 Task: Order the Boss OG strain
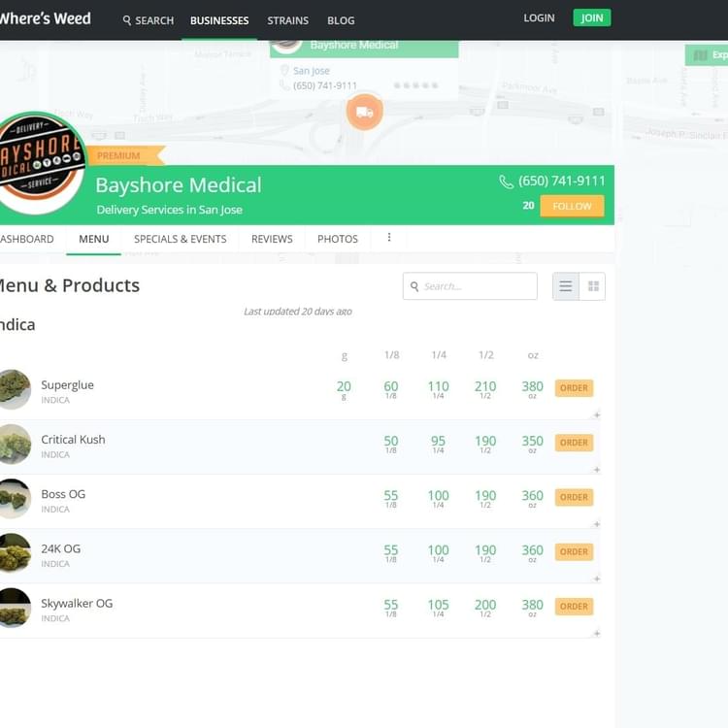(x=574, y=497)
